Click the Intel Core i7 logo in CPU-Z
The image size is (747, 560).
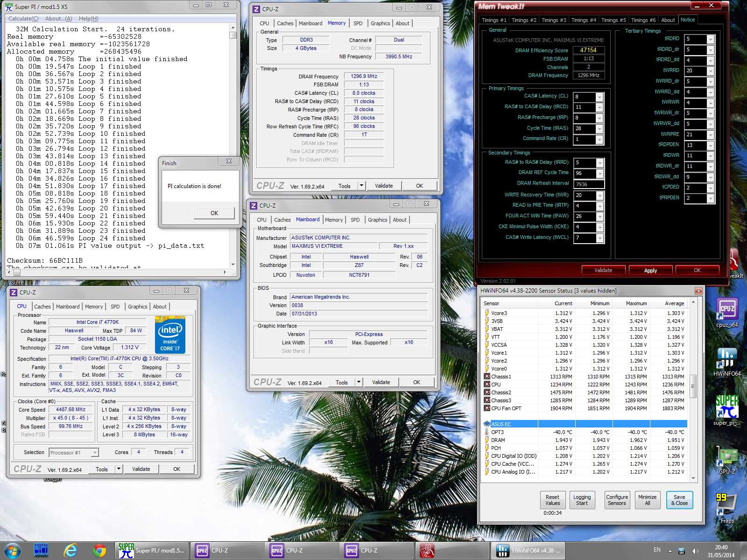[170, 335]
